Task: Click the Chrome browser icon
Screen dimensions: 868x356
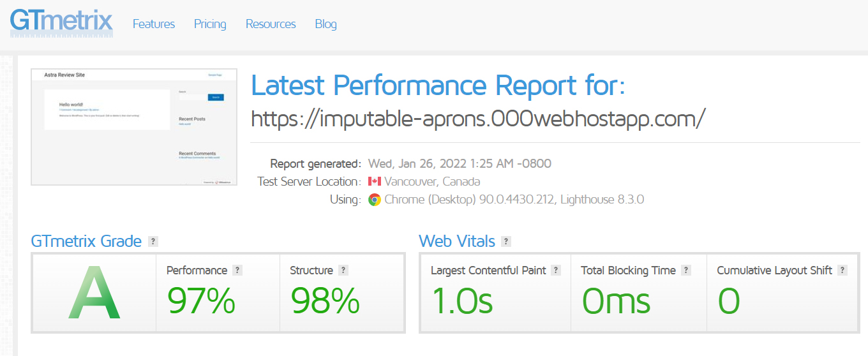Action: pos(375,200)
